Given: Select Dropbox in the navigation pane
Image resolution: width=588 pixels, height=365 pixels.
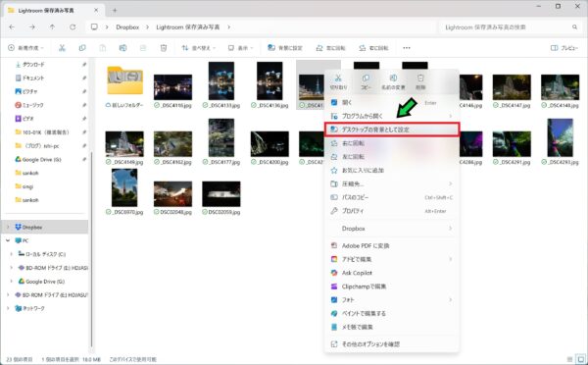Looking at the screenshot, I should click(46, 228).
